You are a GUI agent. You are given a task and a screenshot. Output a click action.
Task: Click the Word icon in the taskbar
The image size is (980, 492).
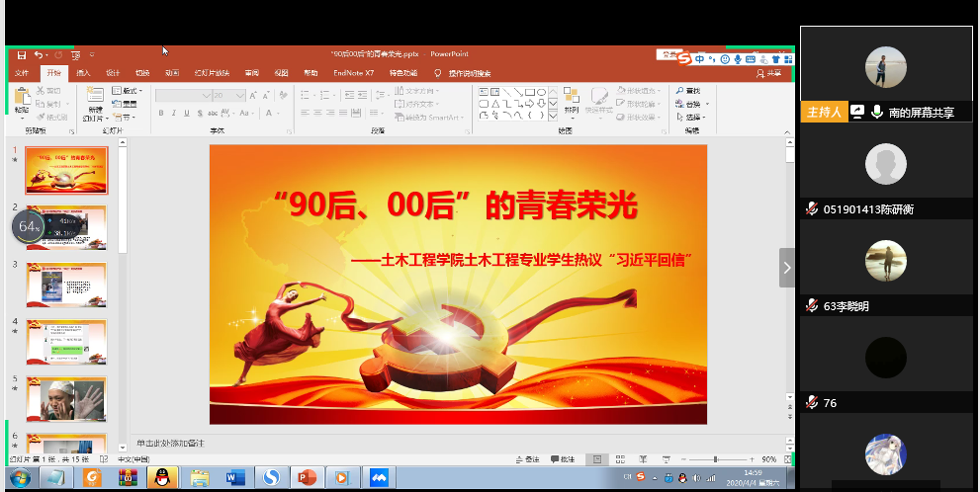[235, 478]
